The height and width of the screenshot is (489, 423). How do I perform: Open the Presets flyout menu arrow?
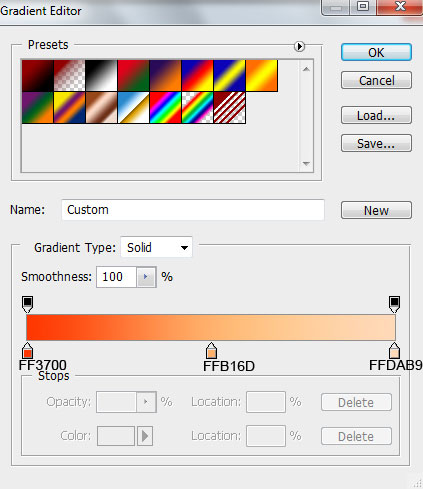[299, 46]
